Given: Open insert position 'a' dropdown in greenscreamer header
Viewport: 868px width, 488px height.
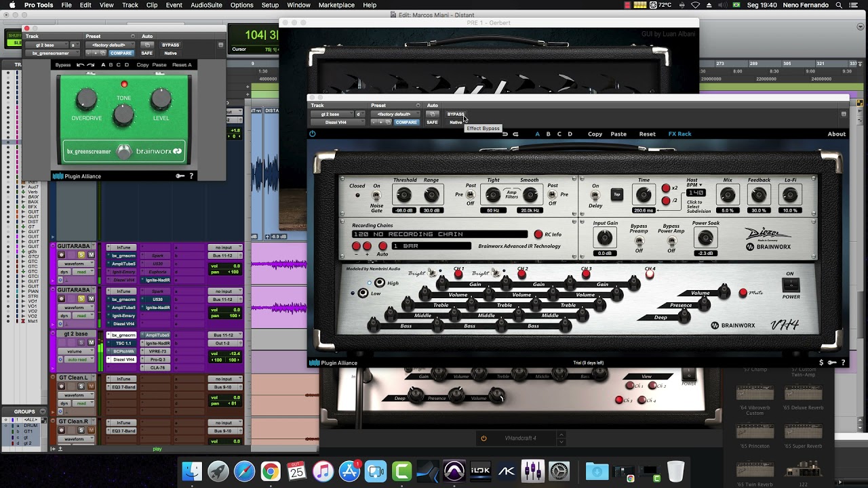Looking at the screenshot, I should [x=76, y=45].
